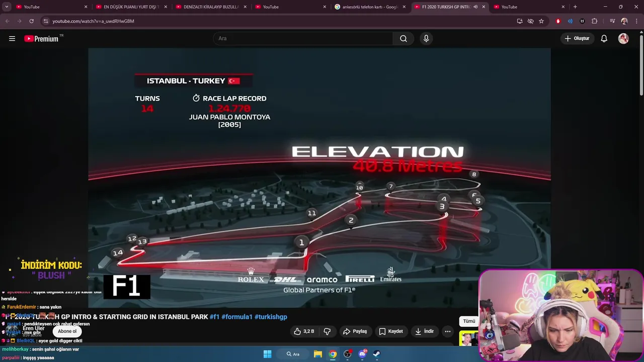
Task: Click the F1 video player area
Action: (319, 177)
